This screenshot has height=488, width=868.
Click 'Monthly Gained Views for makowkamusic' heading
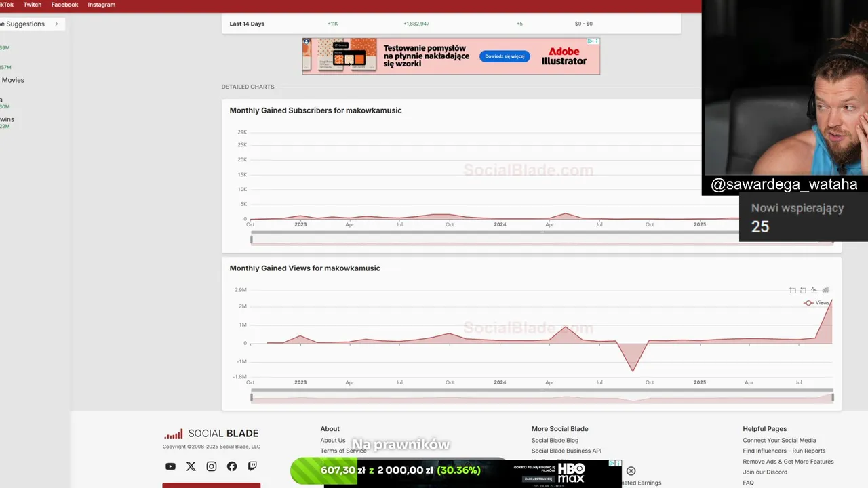(304, 268)
